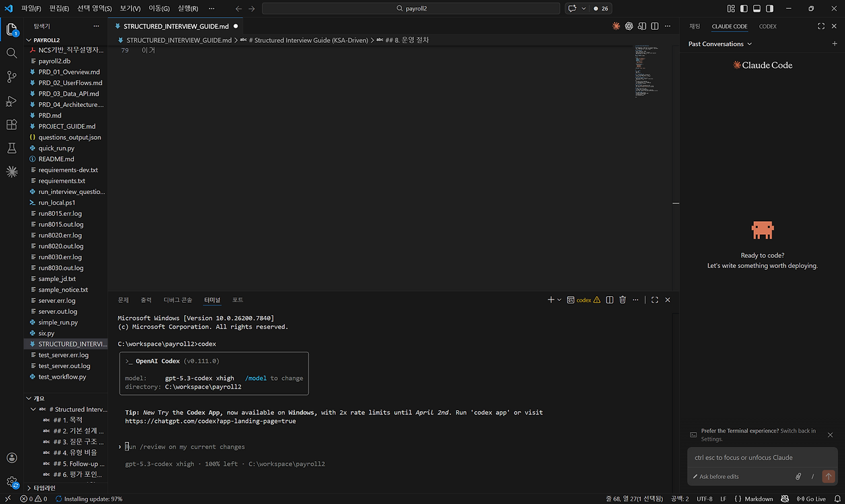Open the chat icon in the title bar
845x504 pixels.
tap(572, 9)
